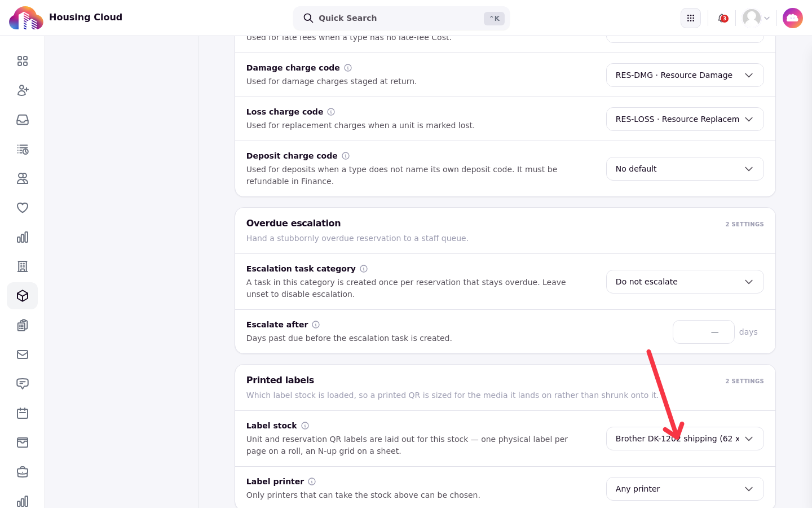Screen dimensions: 812x508
Task: Select the active cube resources sidebar icon
Action: 23,296
